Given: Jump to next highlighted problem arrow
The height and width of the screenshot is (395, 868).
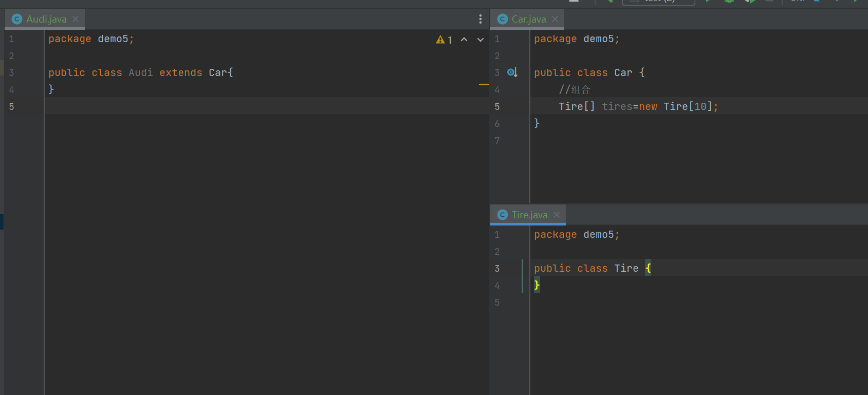Looking at the screenshot, I should 481,40.
